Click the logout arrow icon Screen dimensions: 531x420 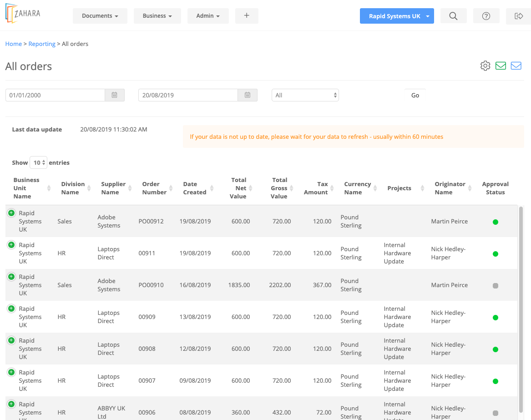point(518,16)
